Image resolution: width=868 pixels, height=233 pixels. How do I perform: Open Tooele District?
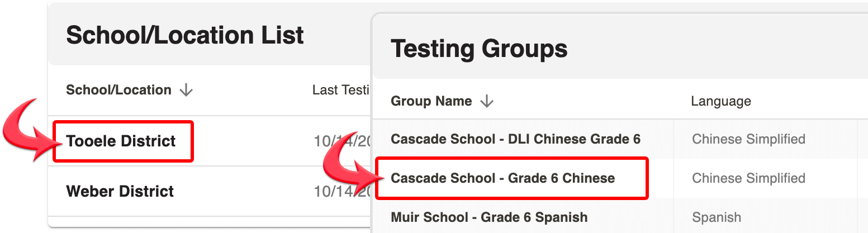(121, 141)
